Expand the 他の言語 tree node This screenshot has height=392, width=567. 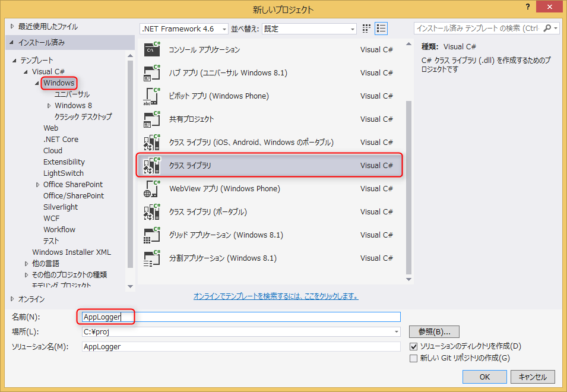[26, 264]
